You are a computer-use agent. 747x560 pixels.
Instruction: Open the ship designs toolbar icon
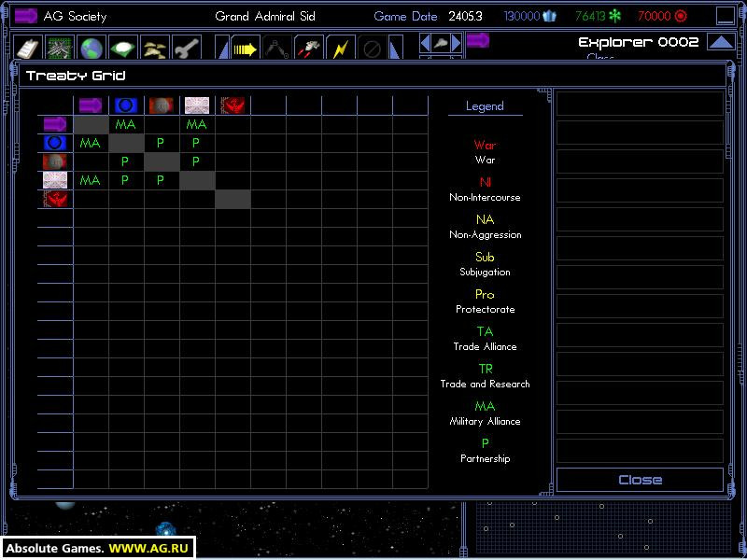pos(60,48)
